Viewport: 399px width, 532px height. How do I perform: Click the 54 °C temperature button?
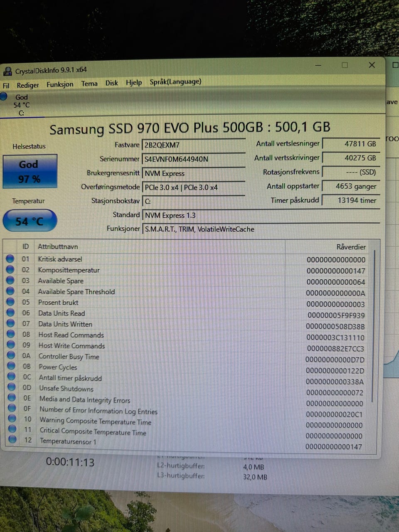(30, 221)
